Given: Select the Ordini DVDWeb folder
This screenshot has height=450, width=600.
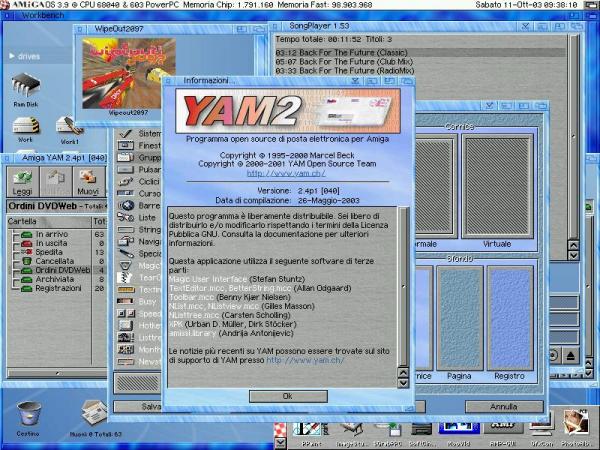Looking at the screenshot, I should tap(57, 270).
